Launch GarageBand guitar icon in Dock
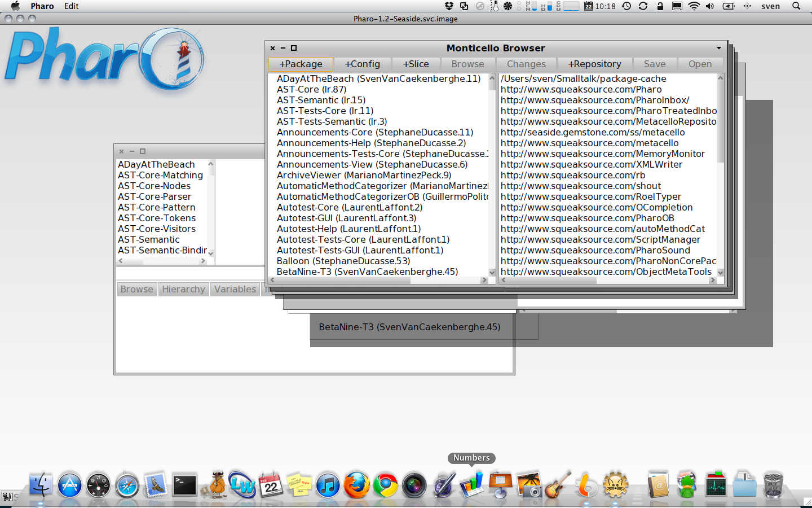 558,484
